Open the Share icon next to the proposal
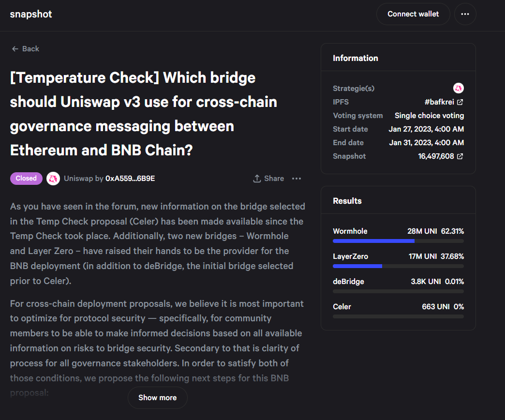This screenshot has width=505, height=420. (x=268, y=179)
